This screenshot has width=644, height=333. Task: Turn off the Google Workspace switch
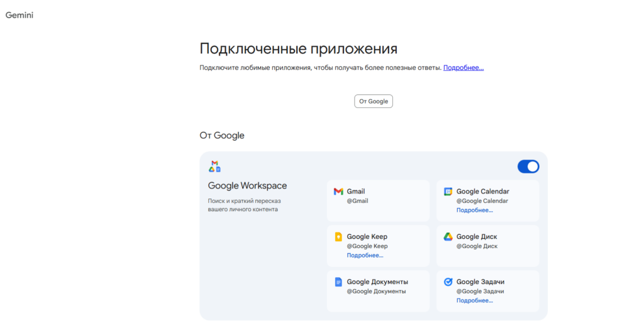[x=528, y=166]
